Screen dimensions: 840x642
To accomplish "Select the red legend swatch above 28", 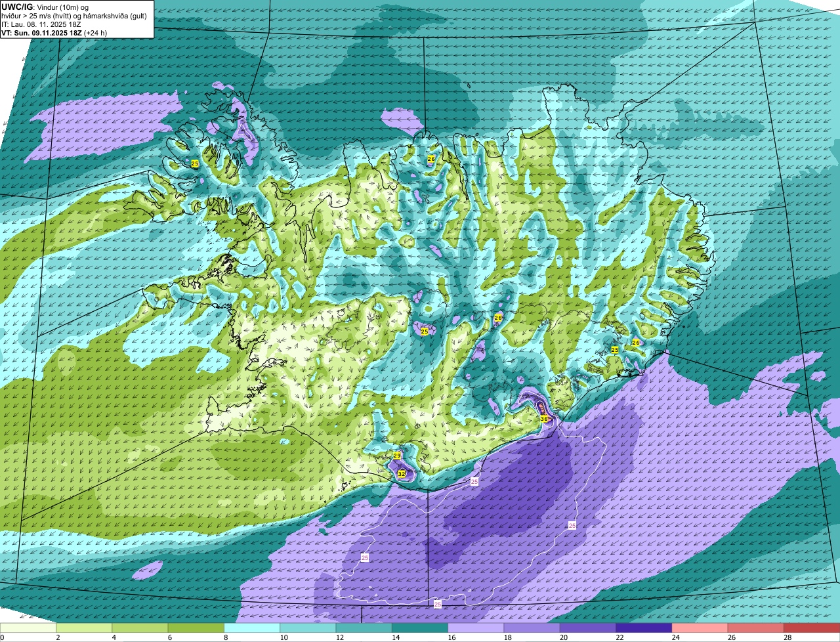I will (x=812, y=628).
